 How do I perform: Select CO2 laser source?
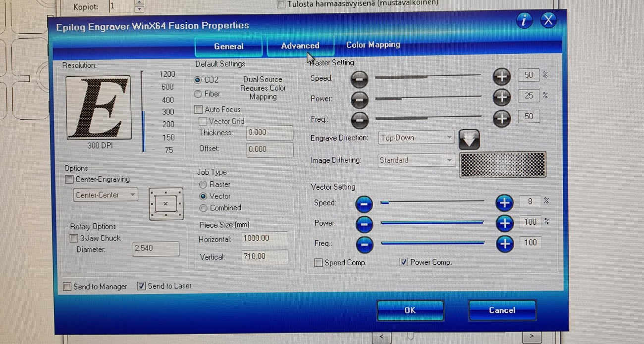[x=198, y=80]
